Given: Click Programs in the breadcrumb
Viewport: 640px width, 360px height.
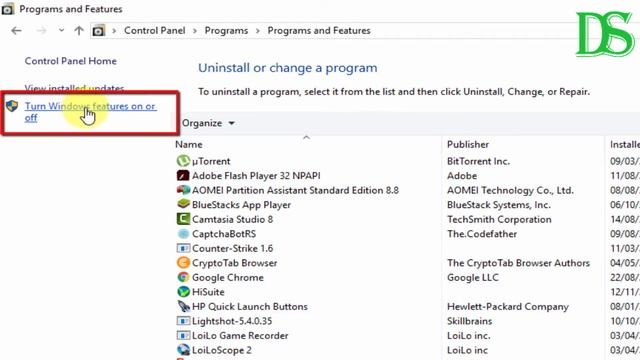Looking at the screenshot, I should [x=226, y=31].
